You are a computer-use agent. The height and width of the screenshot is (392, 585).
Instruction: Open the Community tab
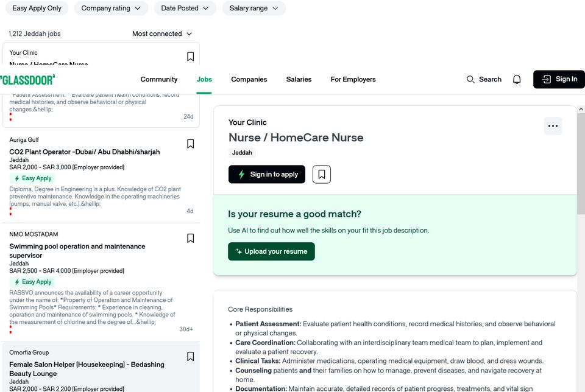(x=159, y=79)
